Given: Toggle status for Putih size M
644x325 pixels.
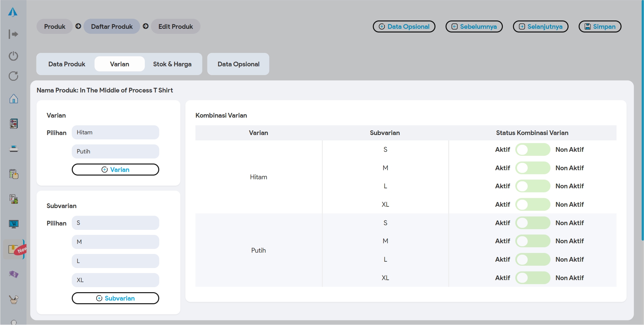Looking at the screenshot, I should tap(532, 241).
